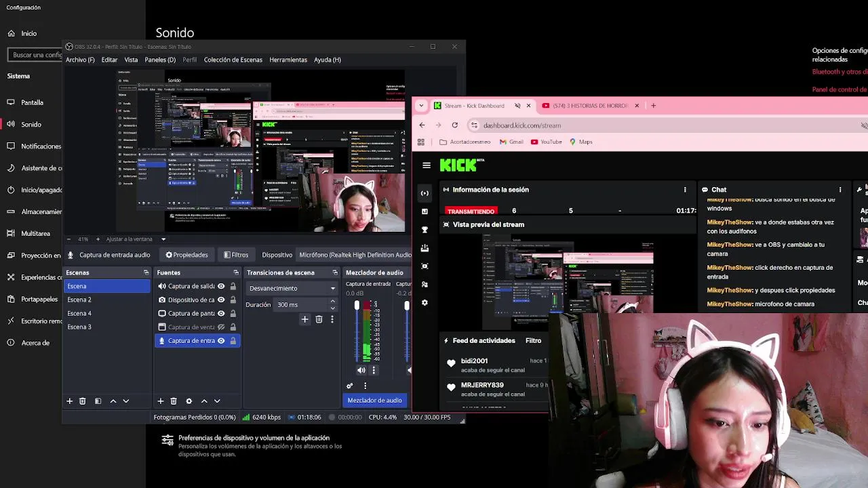Open Kick sidebar settings gear icon
The height and width of the screenshot is (488, 868).
[x=425, y=303]
